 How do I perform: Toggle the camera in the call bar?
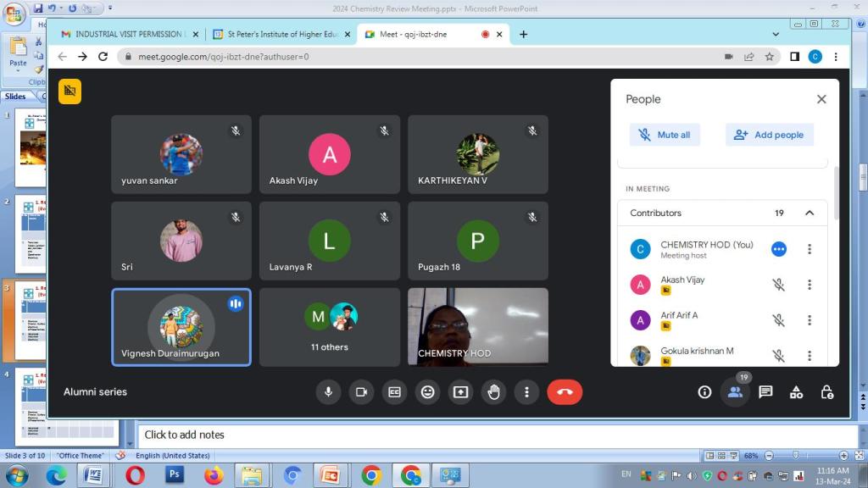361,391
